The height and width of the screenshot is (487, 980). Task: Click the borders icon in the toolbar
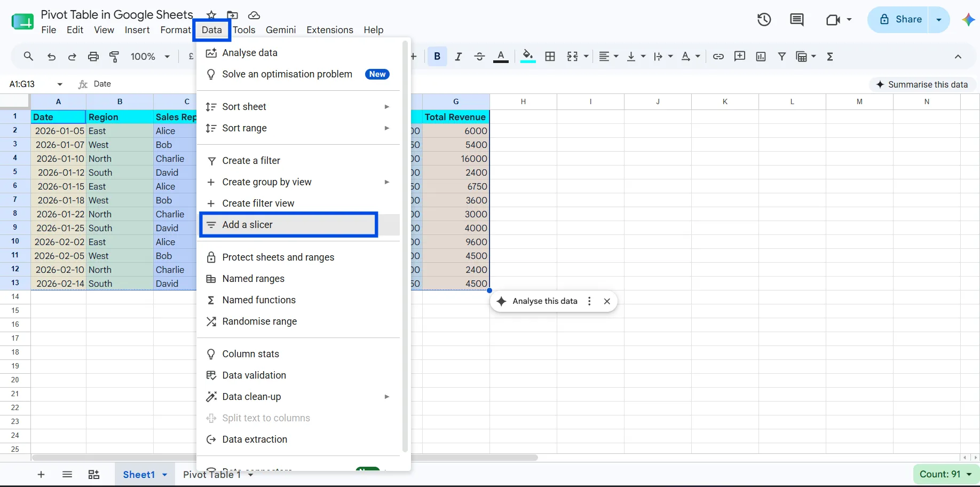click(x=550, y=57)
